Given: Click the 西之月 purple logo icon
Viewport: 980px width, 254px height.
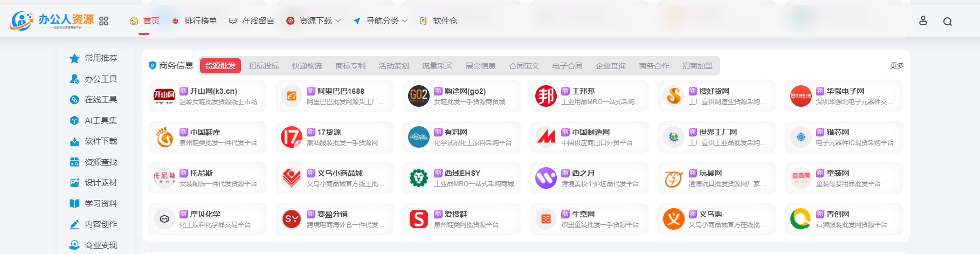Looking at the screenshot, I should tap(546, 178).
